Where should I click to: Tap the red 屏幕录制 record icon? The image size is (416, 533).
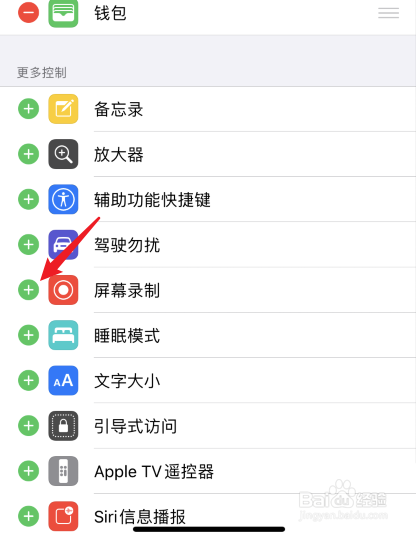click(x=63, y=290)
